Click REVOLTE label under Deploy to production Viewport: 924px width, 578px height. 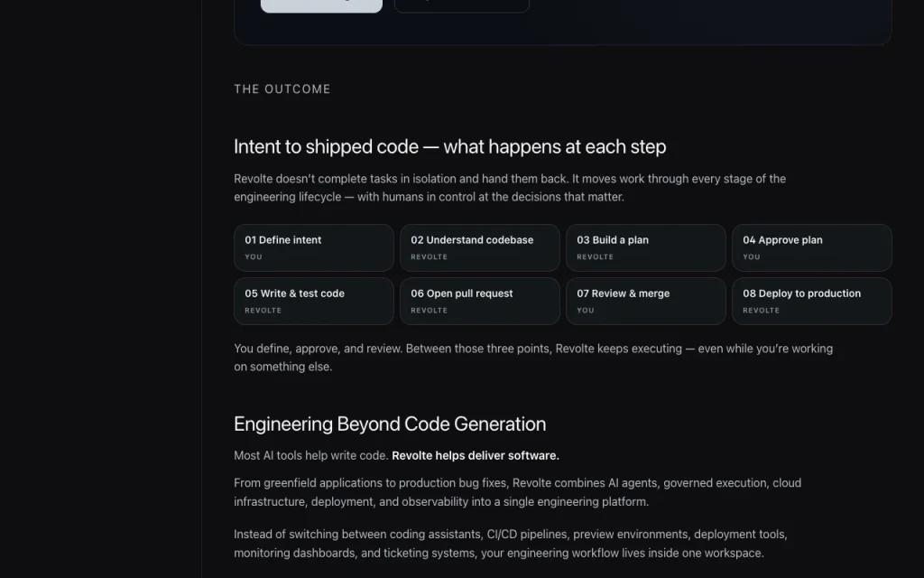[761, 311]
